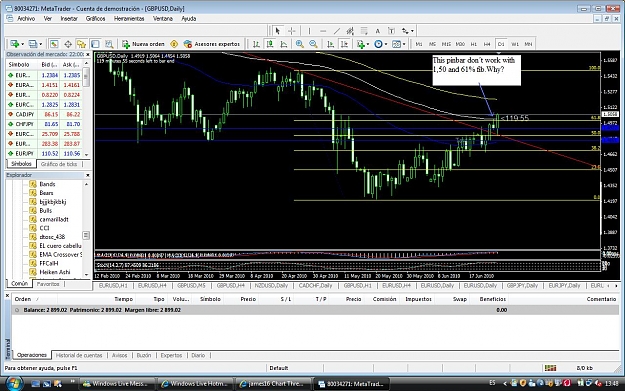625x391 pixels.
Task: Open the Templates icon
Action: [x=396, y=44]
